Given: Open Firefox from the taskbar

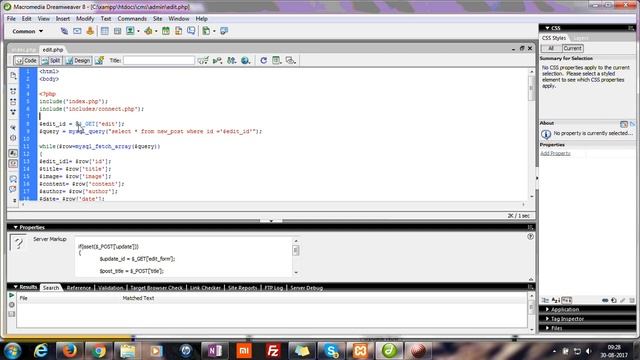Looking at the screenshot, I should (x=70, y=351).
